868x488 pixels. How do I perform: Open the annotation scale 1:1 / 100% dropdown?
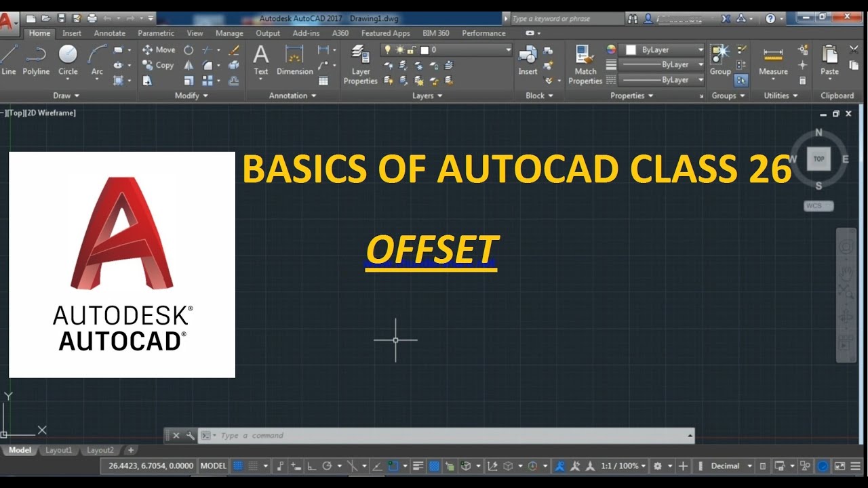coord(623,466)
